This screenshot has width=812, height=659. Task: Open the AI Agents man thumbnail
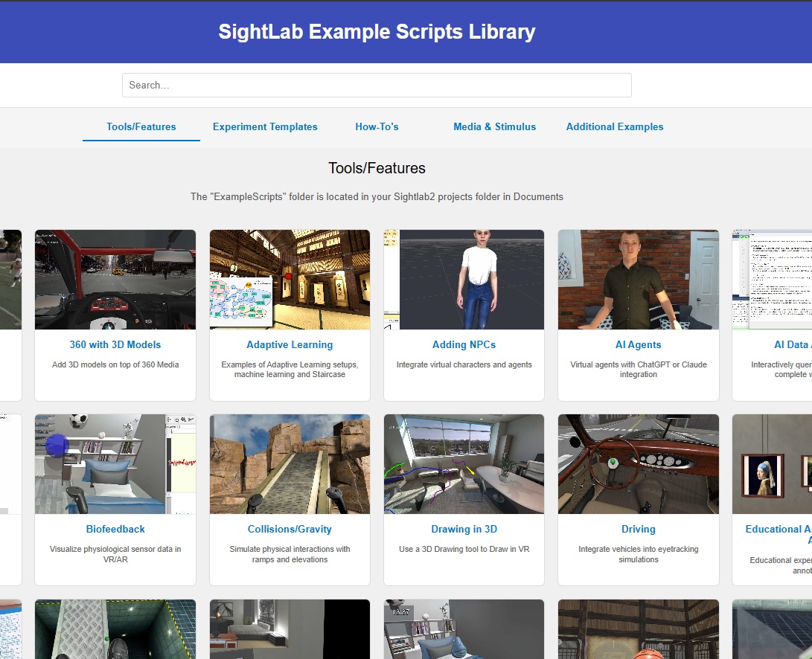coord(638,280)
